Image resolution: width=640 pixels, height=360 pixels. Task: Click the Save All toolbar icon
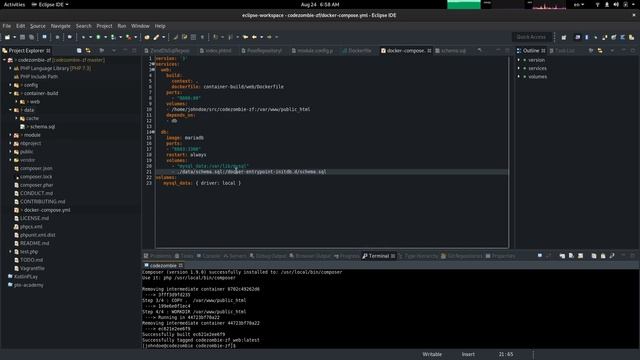pos(31,37)
